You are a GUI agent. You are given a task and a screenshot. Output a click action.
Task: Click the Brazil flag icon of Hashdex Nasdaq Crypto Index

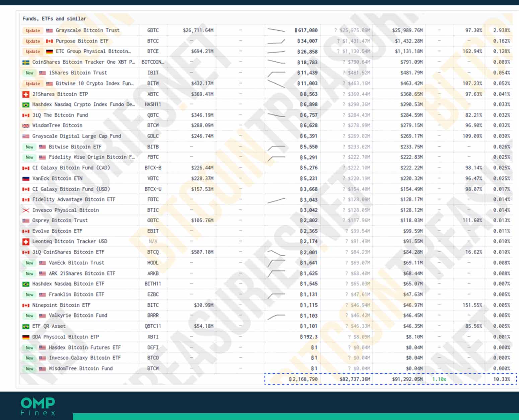[26, 105]
